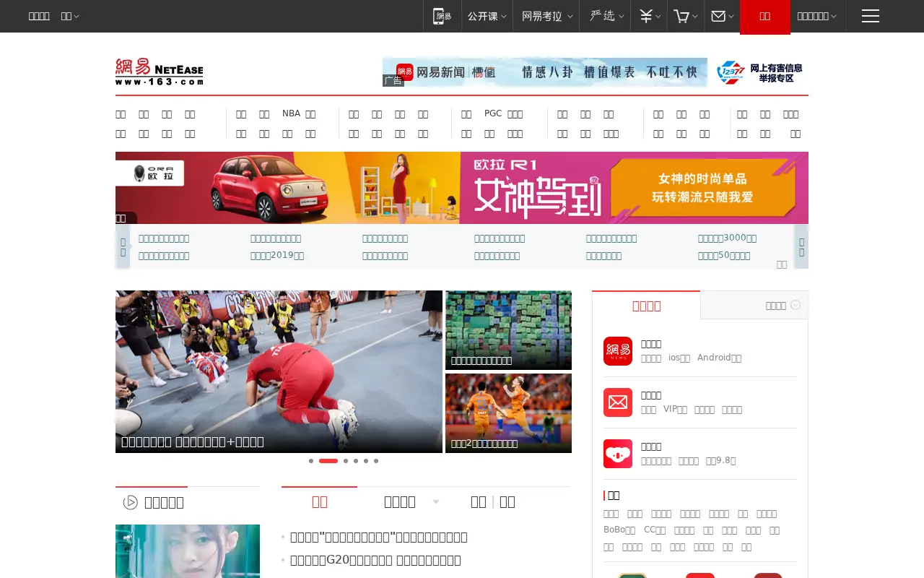This screenshot has width=924, height=578.
Task: Click the circled chevron icon in sidebar tab
Action: coord(796,305)
